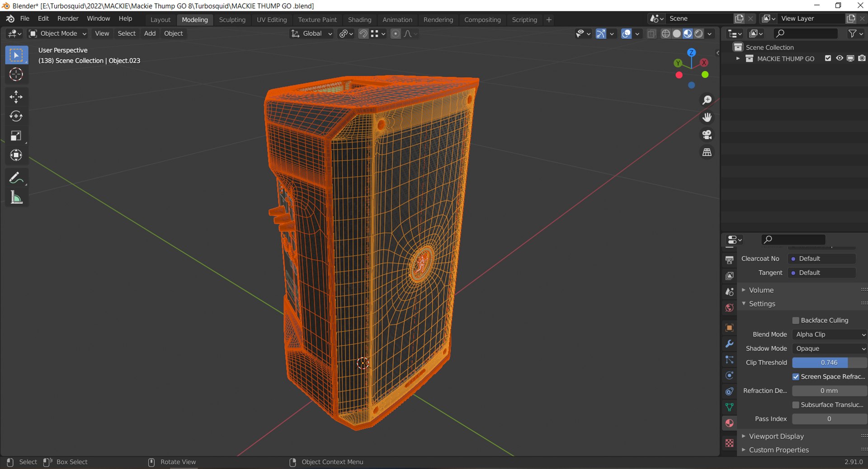Switch to Sculpting workspace tab
The height and width of the screenshot is (469, 868).
coord(232,20)
